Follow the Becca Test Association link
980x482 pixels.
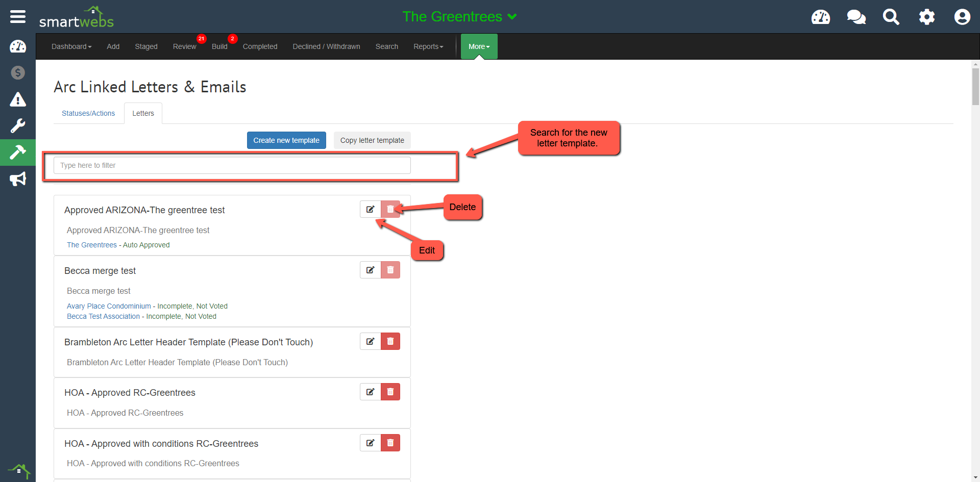pyautogui.click(x=103, y=316)
